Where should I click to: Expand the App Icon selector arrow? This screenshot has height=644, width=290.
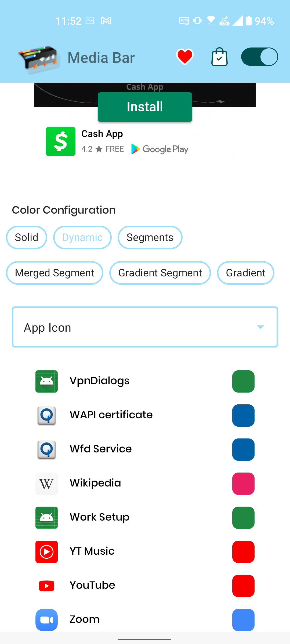[260, 327]
